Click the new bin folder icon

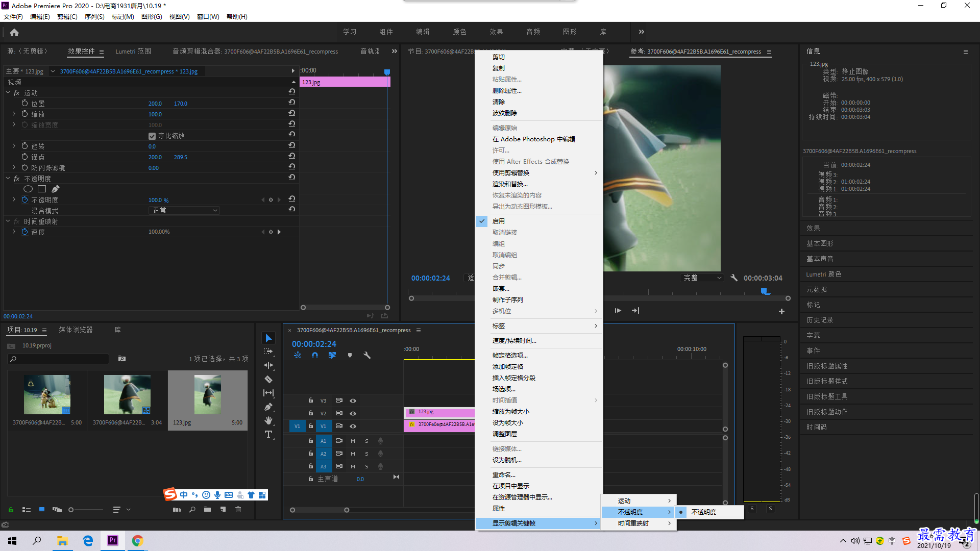(207, 509)
